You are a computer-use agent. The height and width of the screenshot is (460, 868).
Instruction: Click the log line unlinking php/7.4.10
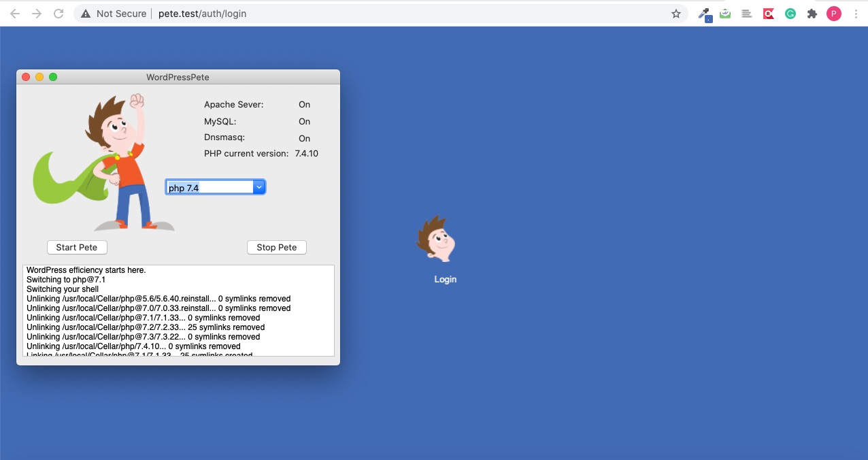point(133,346)
